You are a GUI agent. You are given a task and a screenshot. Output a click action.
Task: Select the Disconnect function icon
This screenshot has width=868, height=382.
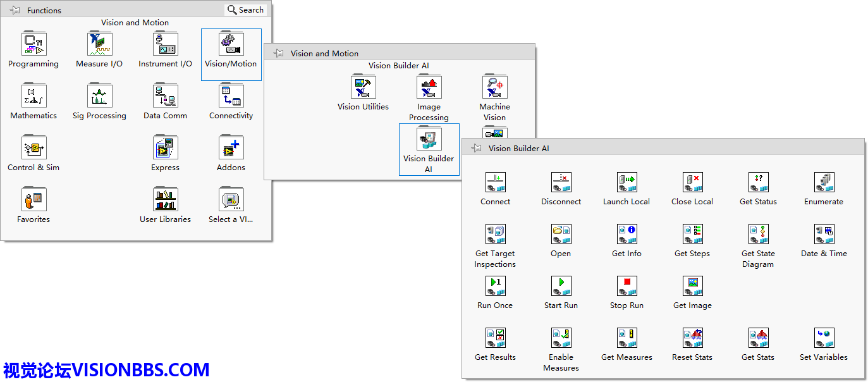pos(561,182)
